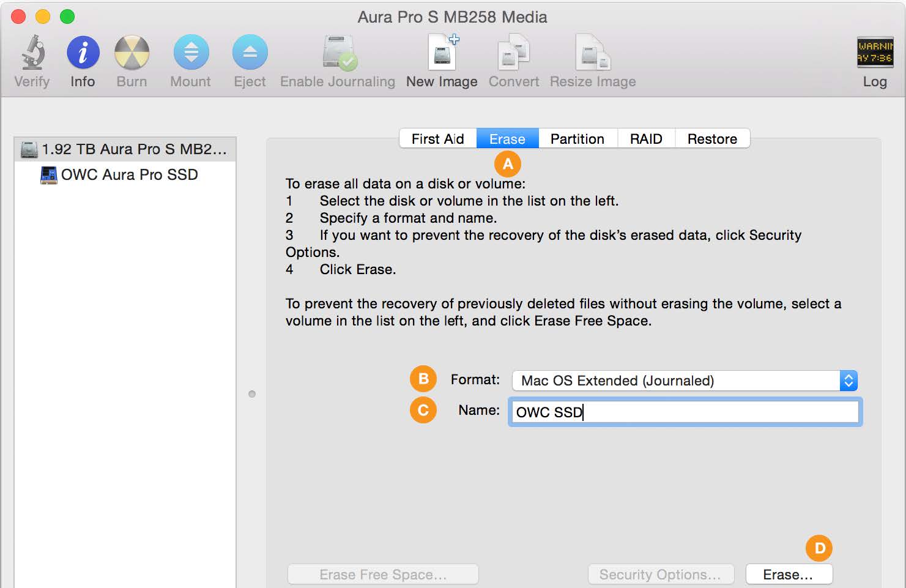Select the Convert toolbar icon
906x588 pixels.
pyautogui.click(x=513, y=58)
